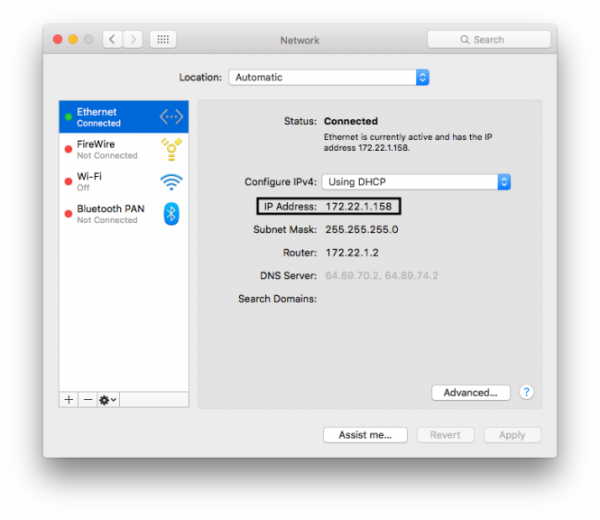
Task: Open the Location Automatic dropdown
Action: point(329,77)
